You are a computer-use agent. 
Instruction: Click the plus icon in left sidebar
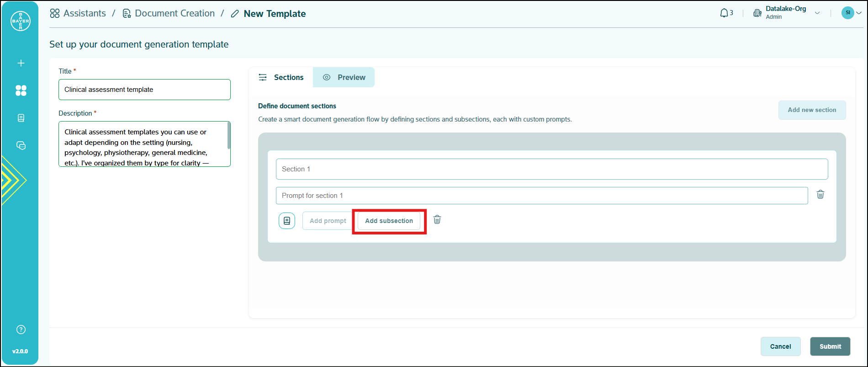[x=21, y=63]
